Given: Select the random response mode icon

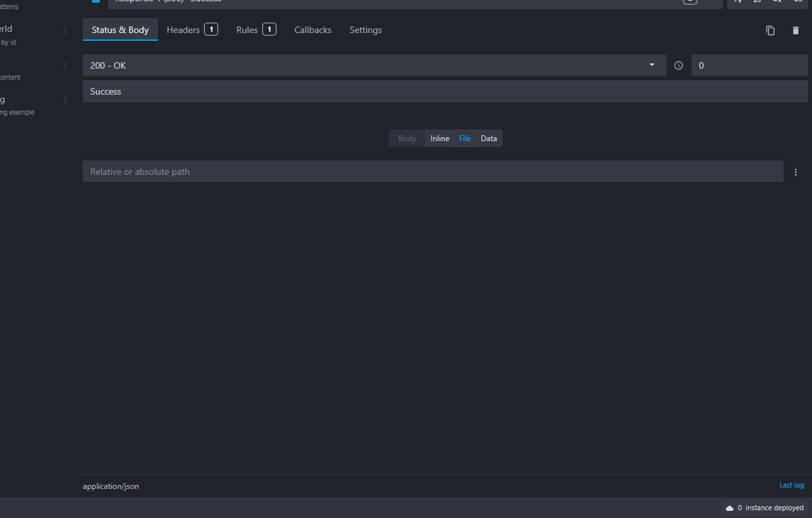Looking at the screenshot, I should [738, 3].
